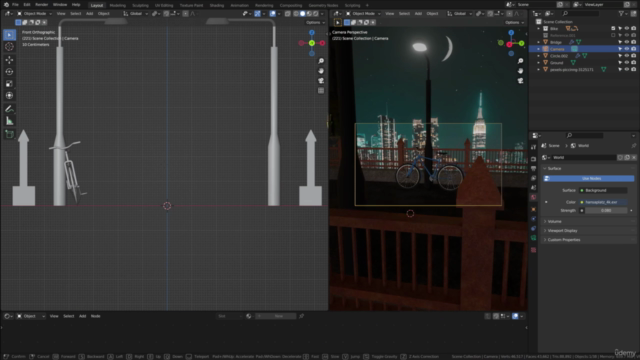The width and height of the screenshot is (640, 360).
Task: Switch to the UV Editing workspace tab
Action: (x=164, y=5)
